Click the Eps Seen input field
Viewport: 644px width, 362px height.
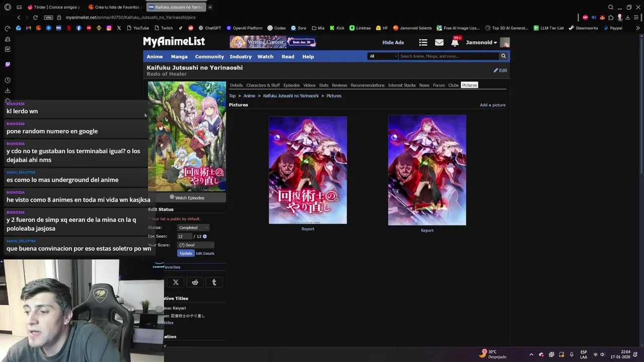pyautogui.click(x=184, y=236)
